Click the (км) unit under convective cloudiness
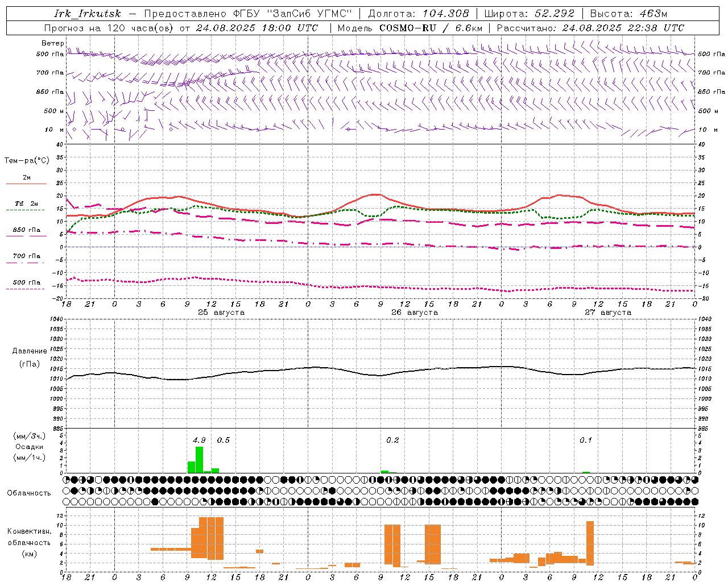This screenshot has width=728, height=582. point(30,554)
